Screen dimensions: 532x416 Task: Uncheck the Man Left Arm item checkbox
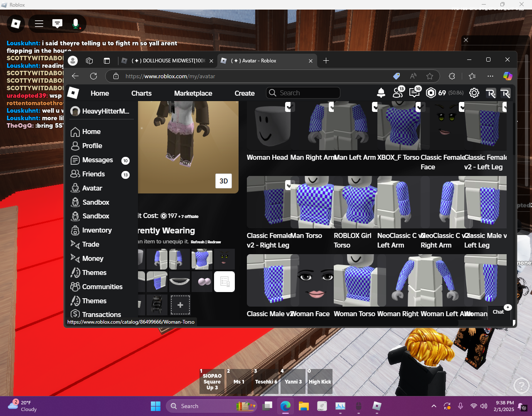point(375,107)
